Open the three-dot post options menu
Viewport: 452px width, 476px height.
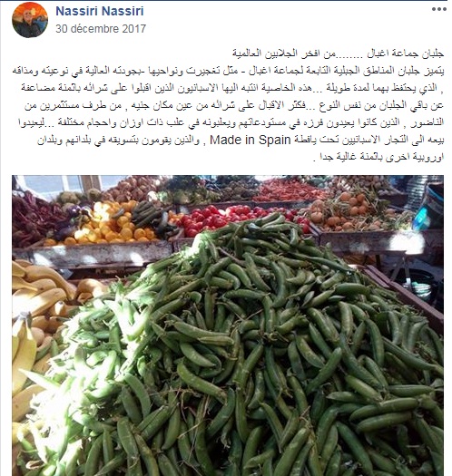[439, 9]
